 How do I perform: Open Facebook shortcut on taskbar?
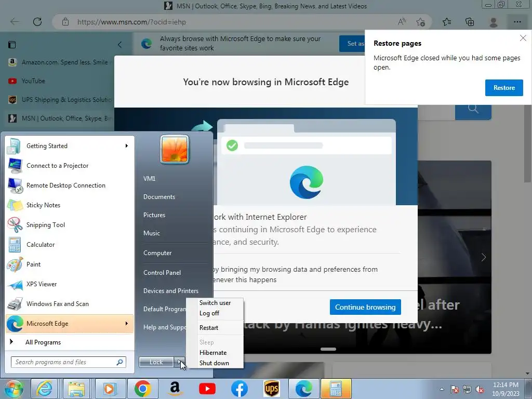tap(239, 389)
